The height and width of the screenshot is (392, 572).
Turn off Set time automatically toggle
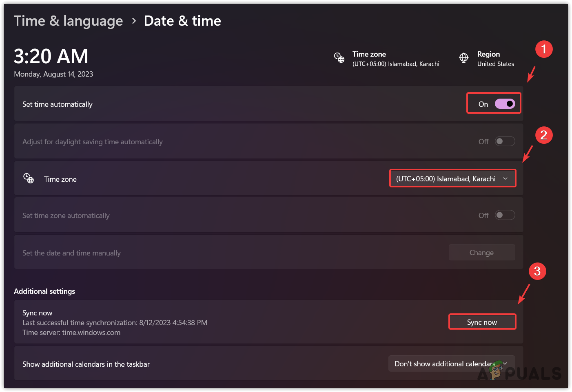tap(505, 104)
